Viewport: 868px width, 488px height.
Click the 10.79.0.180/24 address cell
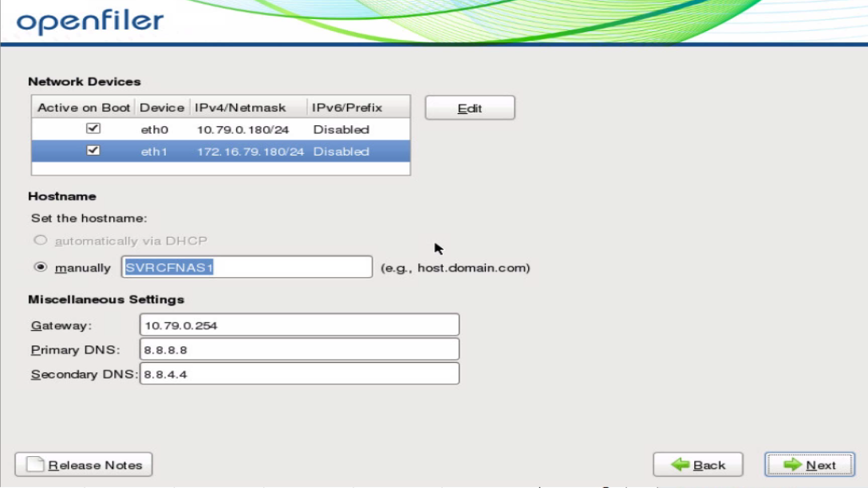point(243,129)
